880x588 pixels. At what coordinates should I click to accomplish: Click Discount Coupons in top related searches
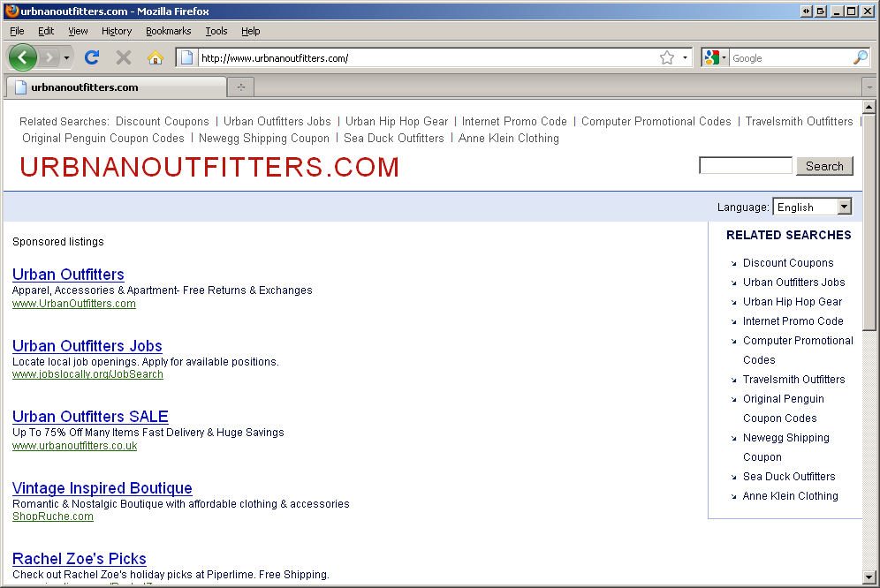pos(163,121)
